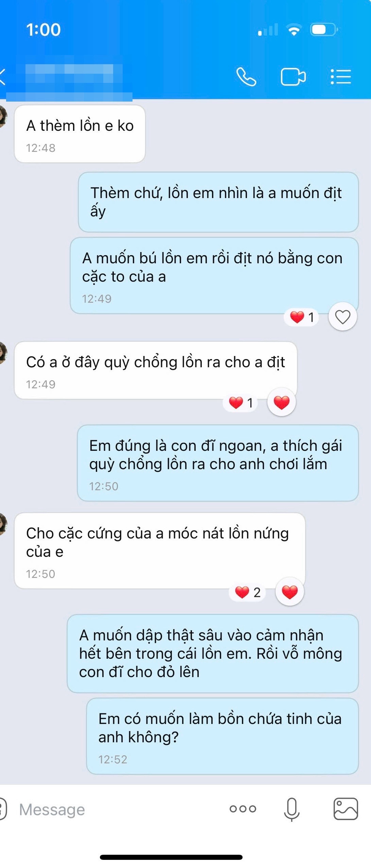Tap the home indicator bar at bottom
Screen dimensions: 371x868
tap(171, 857)
